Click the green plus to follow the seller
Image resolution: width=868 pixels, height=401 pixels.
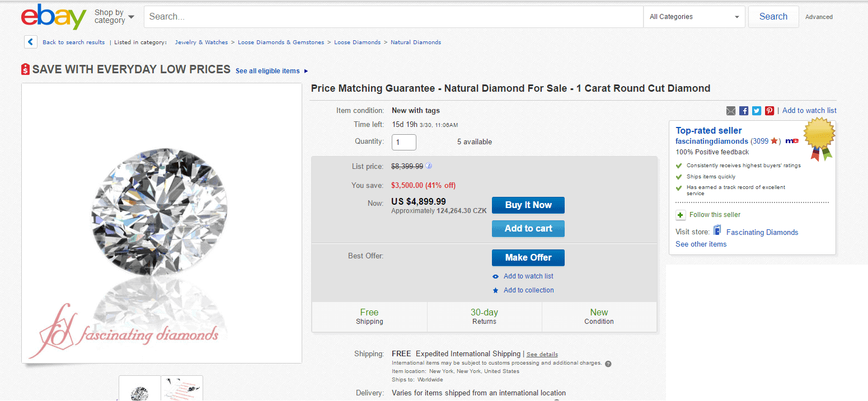pyautogui.click(x=680, y=214)
